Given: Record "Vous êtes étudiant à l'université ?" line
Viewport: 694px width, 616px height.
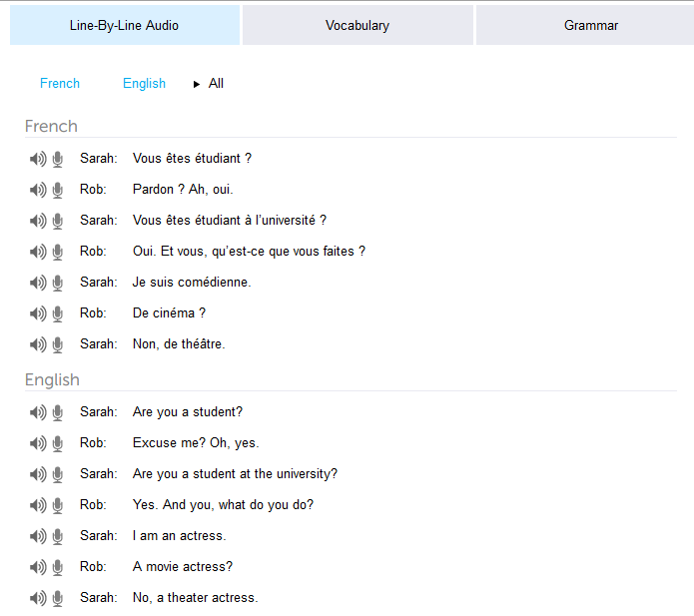Looking at the screenshot, I should [58, 221].
